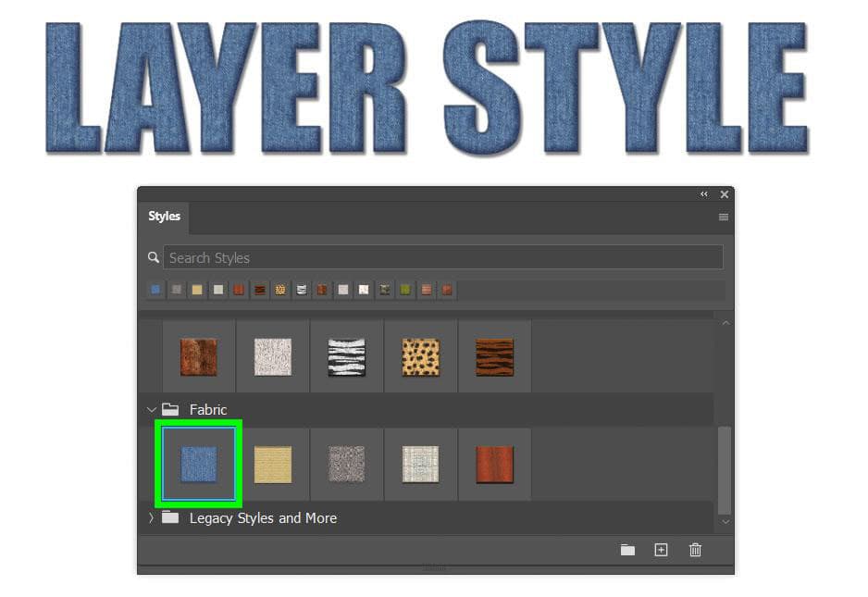Apply the tan burlap fabric style

click(273, 464)
